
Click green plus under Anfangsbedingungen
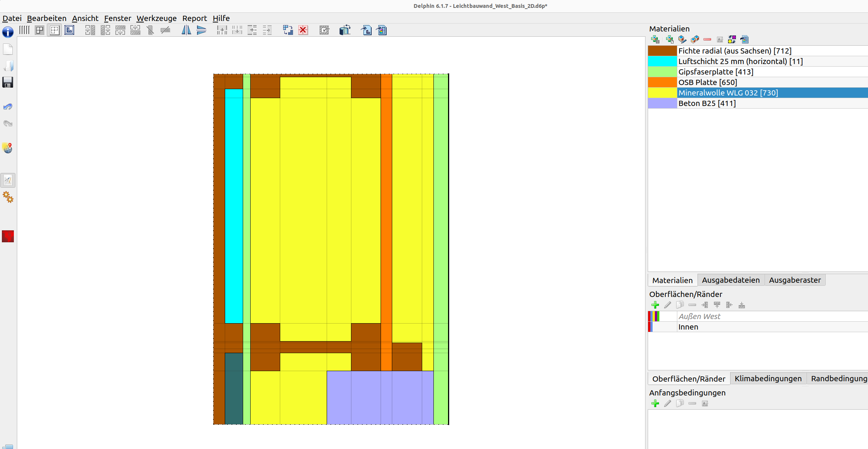pos(655,403)
